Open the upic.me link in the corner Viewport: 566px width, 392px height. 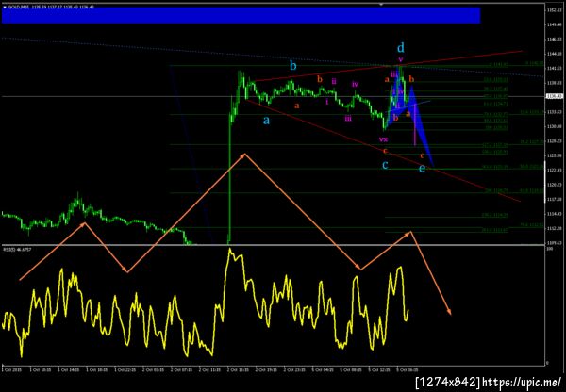click(523, 382)
